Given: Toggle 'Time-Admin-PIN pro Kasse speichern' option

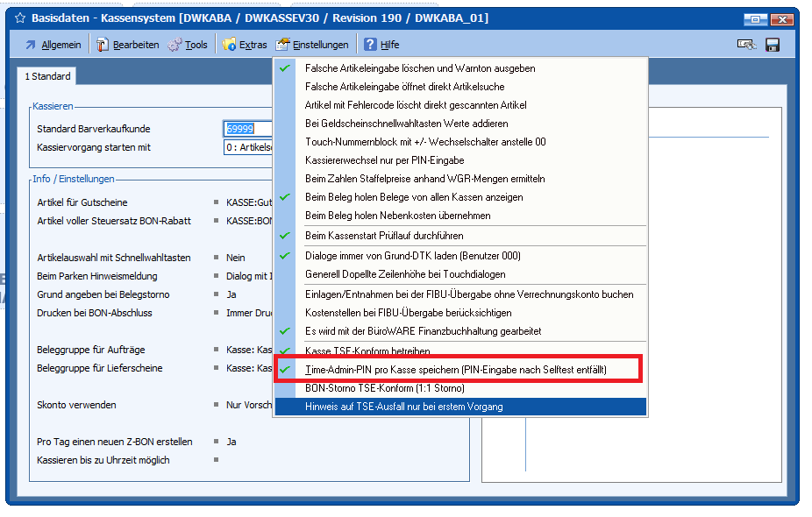Looking at the screenshot, I should (x=455, y=371).
